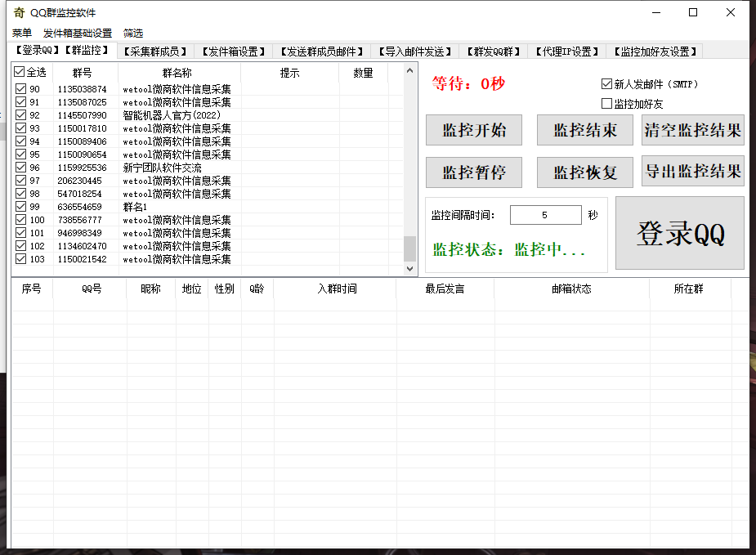Click 监控暂停 button

[x=474, y=172]
